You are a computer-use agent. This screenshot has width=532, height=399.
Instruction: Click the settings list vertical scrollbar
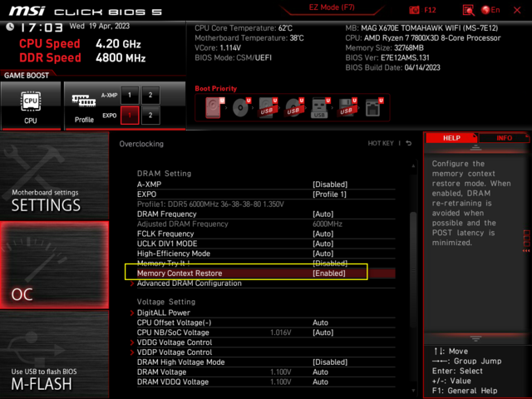coord(413,249)
